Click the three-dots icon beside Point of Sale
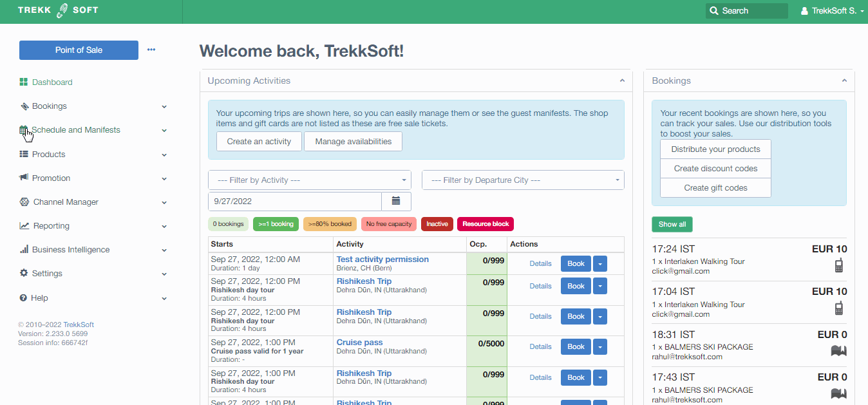 [x=151, y=50]
